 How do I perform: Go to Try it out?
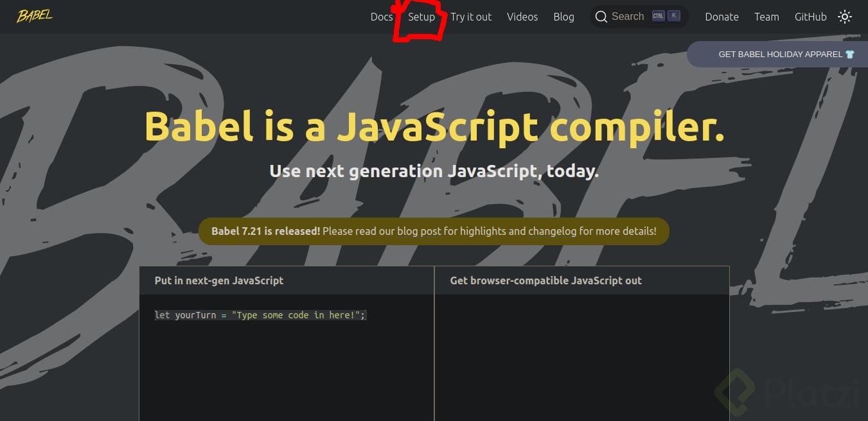[471, 17]
